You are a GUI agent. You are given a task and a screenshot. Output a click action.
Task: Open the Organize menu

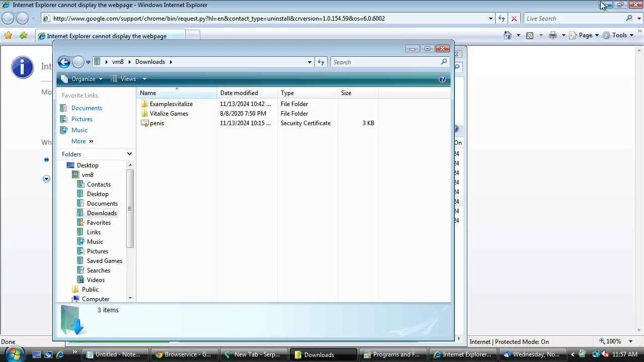click(x=82, y=79)
